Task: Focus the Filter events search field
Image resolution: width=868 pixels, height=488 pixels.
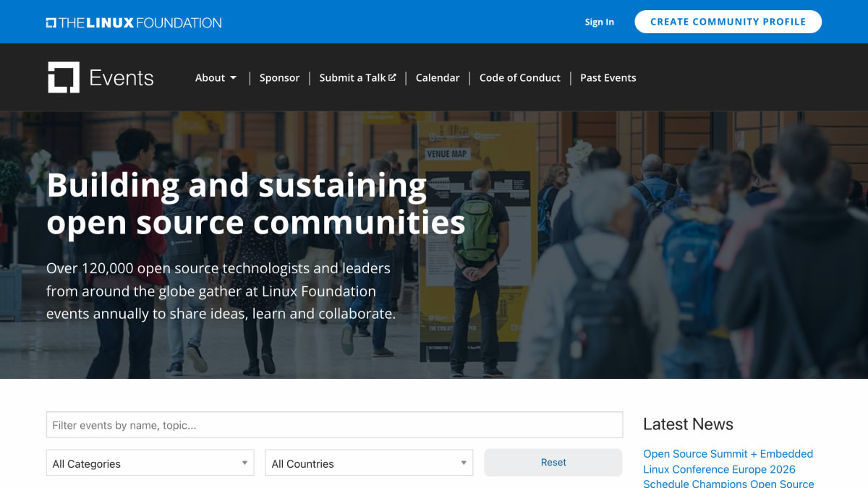Action: tap(334, 425)
